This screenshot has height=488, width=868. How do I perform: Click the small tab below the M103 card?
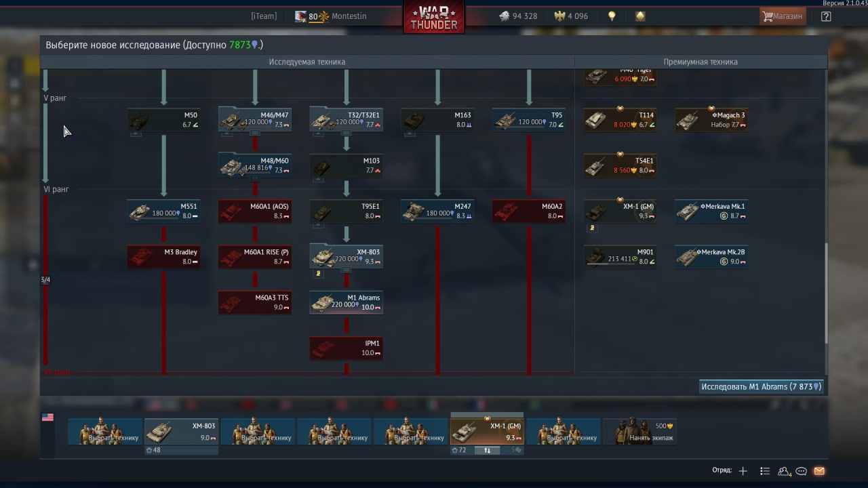pos(318,180)
